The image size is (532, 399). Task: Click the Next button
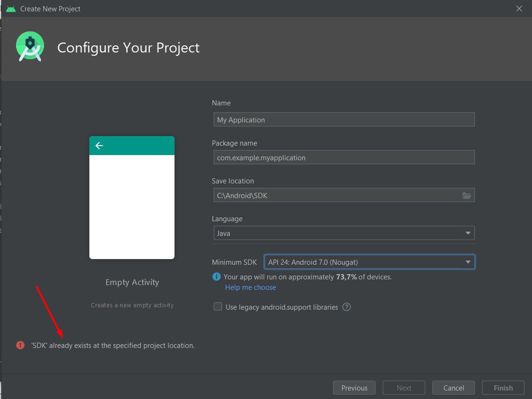(404, 388)
